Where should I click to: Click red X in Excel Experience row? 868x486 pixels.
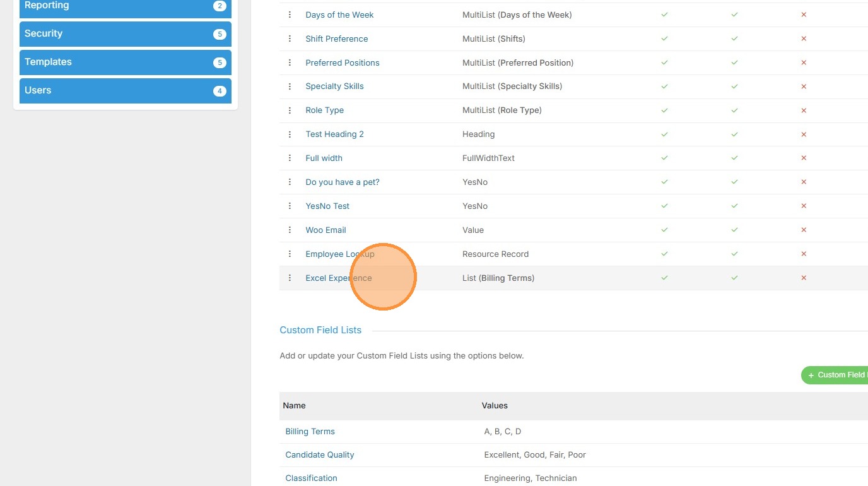804,278
